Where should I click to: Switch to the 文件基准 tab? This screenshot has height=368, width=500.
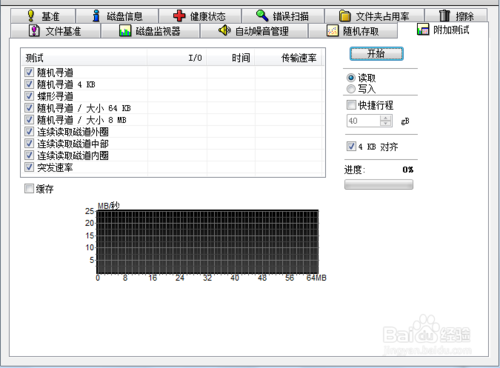pyautogui.click(x=55, y=31)
